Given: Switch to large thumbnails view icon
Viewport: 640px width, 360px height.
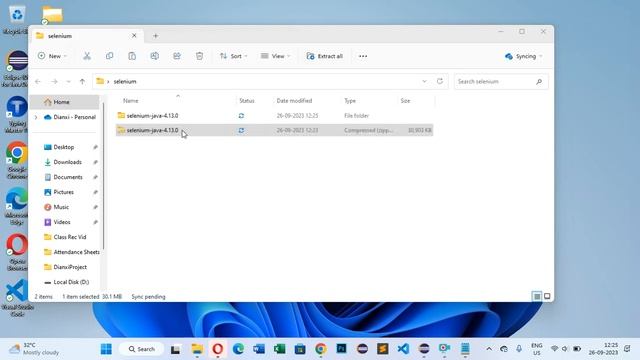Looking at the screenshot, I should click(x=547, y=296).
